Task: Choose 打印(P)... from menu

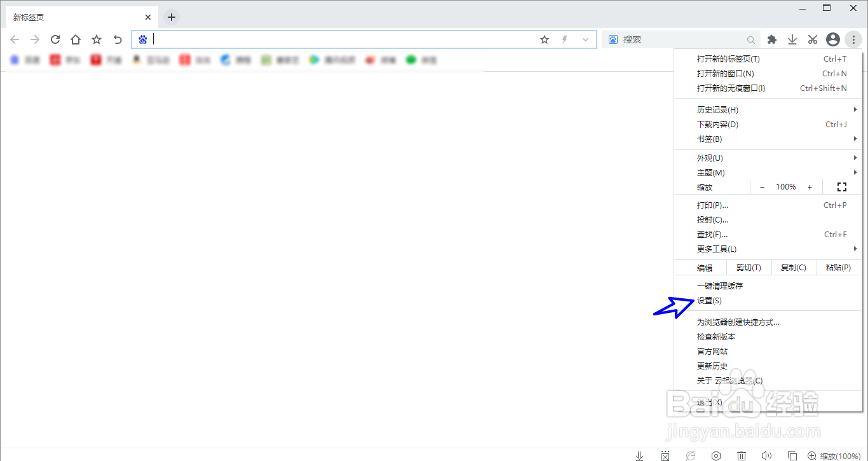Action: [768, 205]
